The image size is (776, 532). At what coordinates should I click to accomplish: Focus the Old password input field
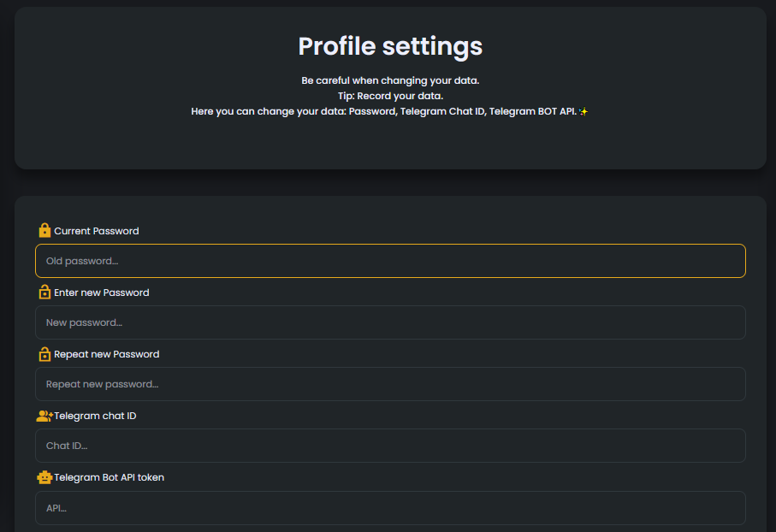[390, 261]
